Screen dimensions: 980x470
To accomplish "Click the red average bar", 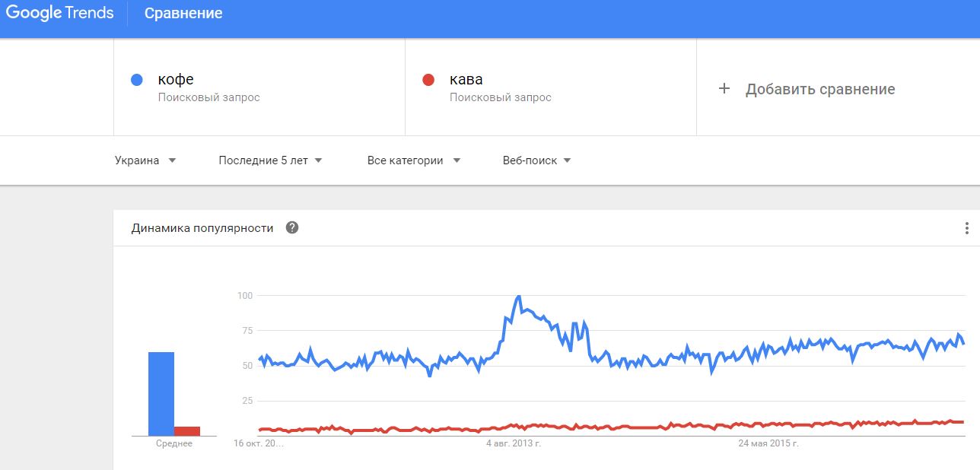I will click(187, 430).
